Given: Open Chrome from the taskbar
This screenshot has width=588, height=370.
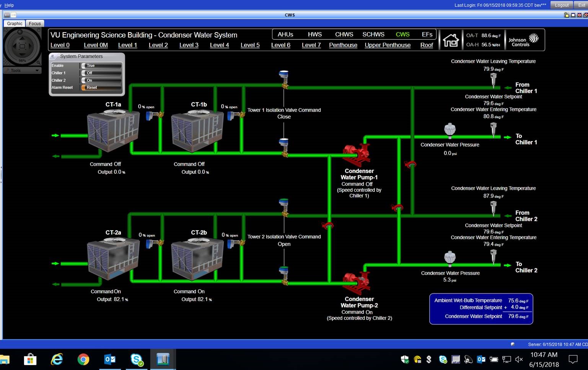Looking at the screenshot, I should pyautogui.click(x=83, y=359).
